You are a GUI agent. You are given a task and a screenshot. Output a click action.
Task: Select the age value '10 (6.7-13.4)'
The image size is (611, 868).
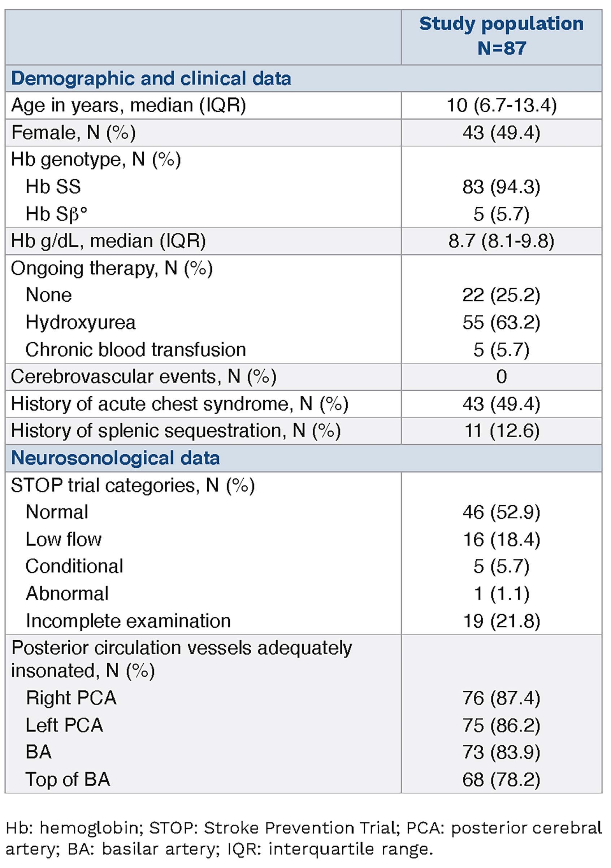pos(501,105)
